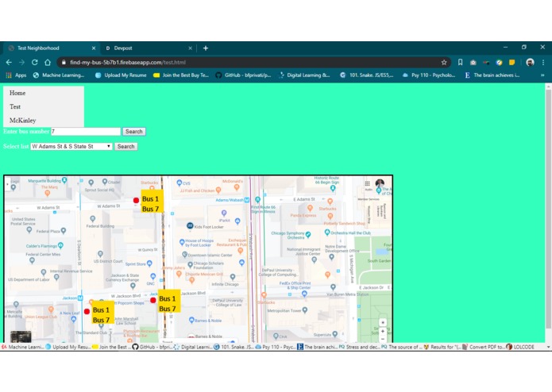Open the Chrome profile avatar
Viewport: 552px width, 392px height.
pos(530,62)
